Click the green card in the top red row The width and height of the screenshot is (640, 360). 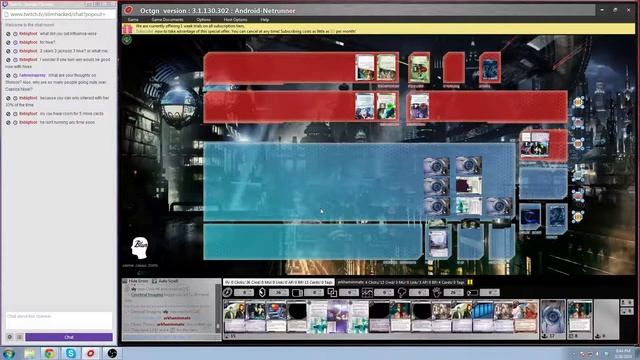419,68
